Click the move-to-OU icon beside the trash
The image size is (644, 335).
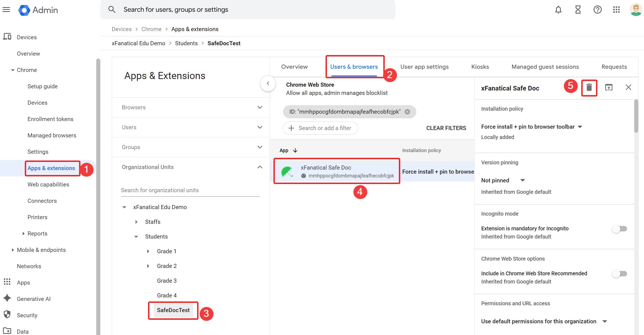point(609,87)
